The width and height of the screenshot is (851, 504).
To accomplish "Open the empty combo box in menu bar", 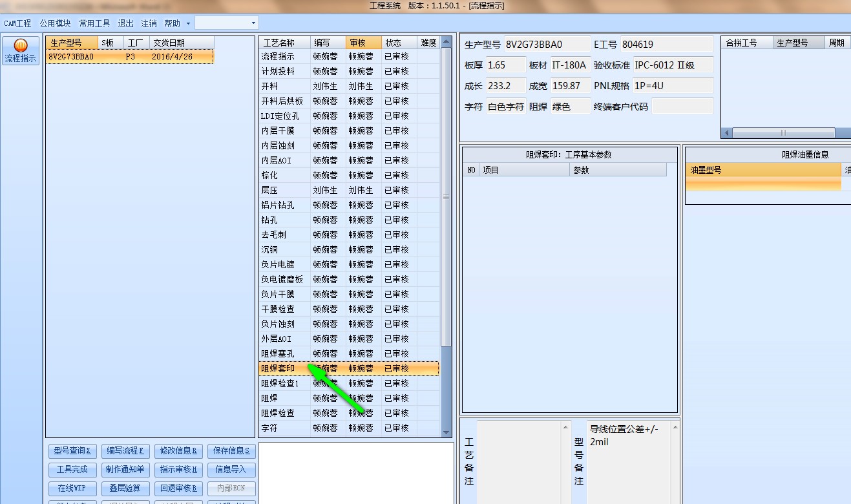I will [x=227, y=23].
